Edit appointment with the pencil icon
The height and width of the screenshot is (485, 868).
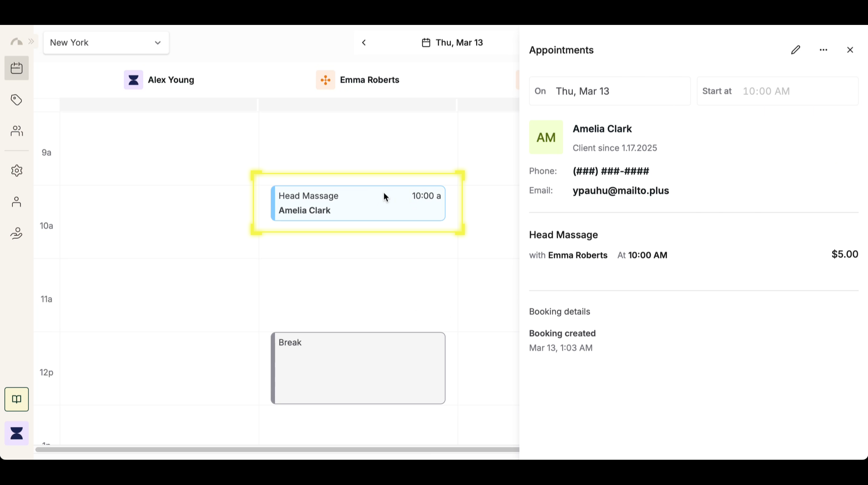(796, 50)
